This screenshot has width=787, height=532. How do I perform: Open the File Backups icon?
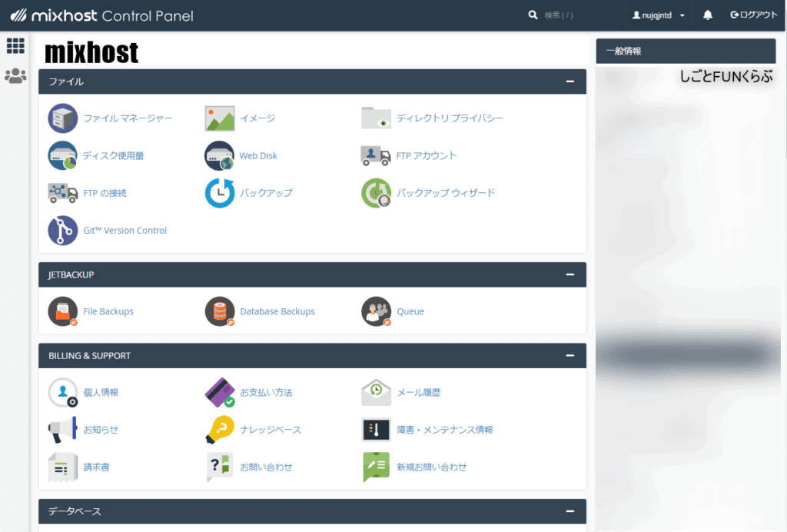(x=63, y=311)
